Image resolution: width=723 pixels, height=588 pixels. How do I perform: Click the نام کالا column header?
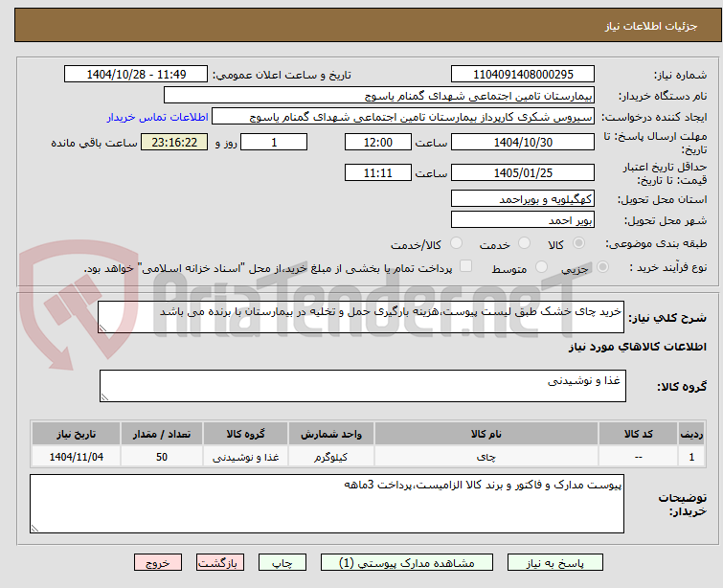[486, 434]
